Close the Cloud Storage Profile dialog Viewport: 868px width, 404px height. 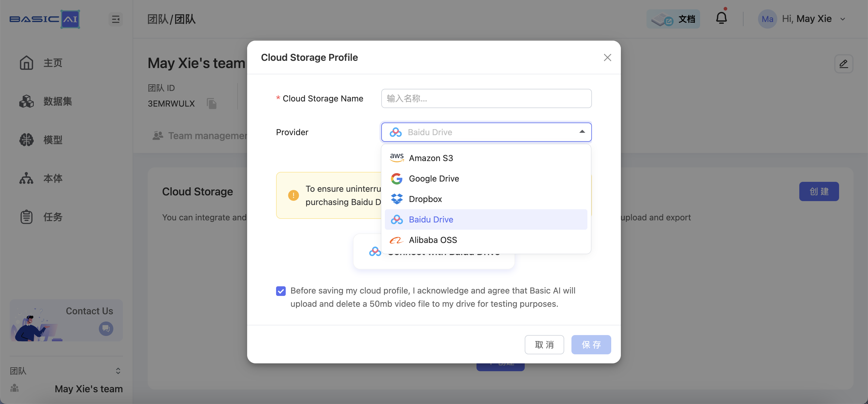click(x=607, y=57)
